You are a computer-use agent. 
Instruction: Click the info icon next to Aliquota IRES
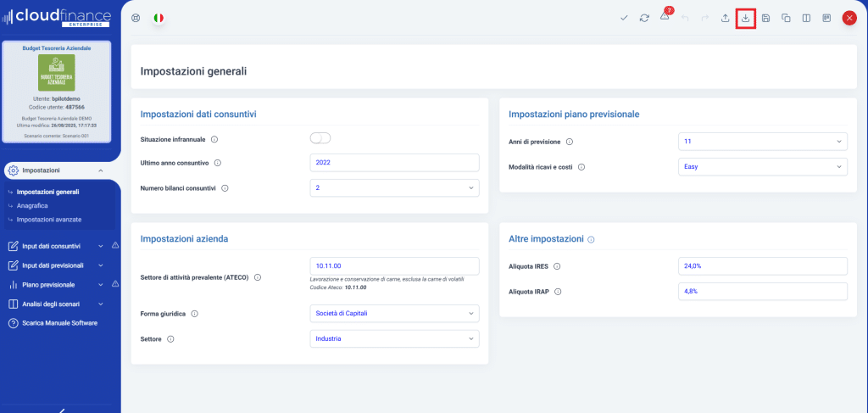tap(557, 266)
